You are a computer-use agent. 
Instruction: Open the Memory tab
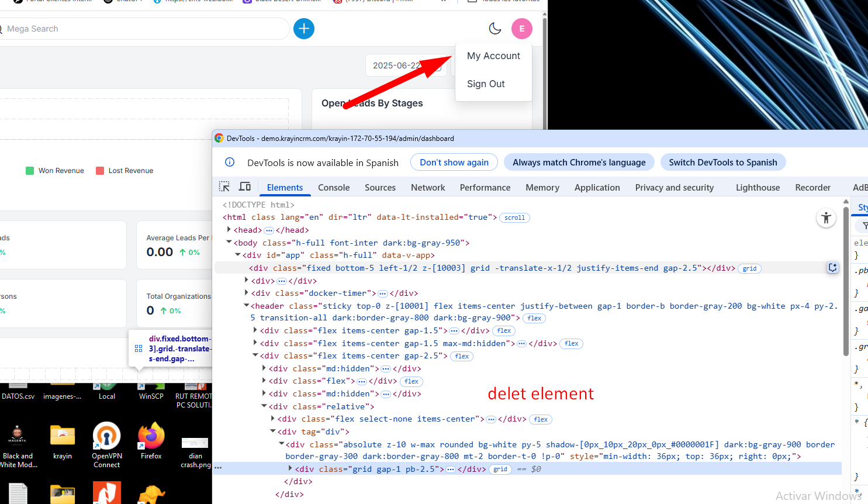pos(542,188)
